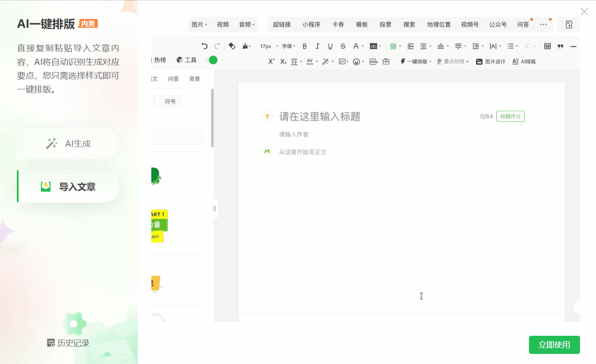Viewport: 596px width, 364px height.
Task: Click the subscript X₂ icon
Action: (x=283, y=62)
